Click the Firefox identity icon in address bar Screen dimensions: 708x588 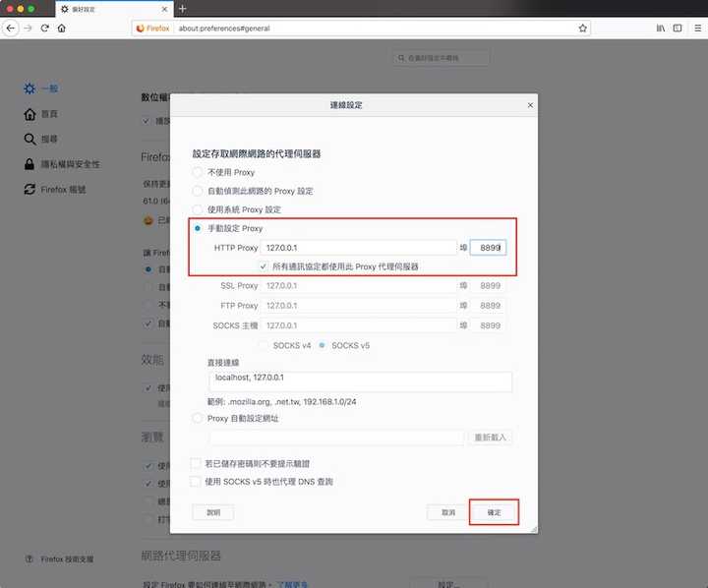153,28
